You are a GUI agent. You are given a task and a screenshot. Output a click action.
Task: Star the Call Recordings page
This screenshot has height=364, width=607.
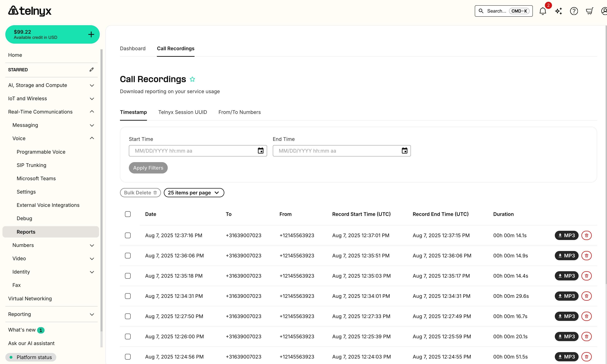(x=193, y=79)
